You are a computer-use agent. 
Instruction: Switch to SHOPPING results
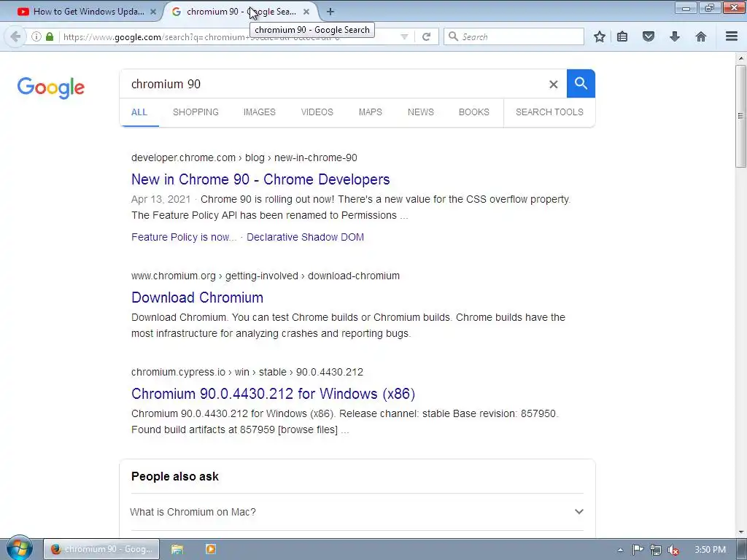[196, 112]
